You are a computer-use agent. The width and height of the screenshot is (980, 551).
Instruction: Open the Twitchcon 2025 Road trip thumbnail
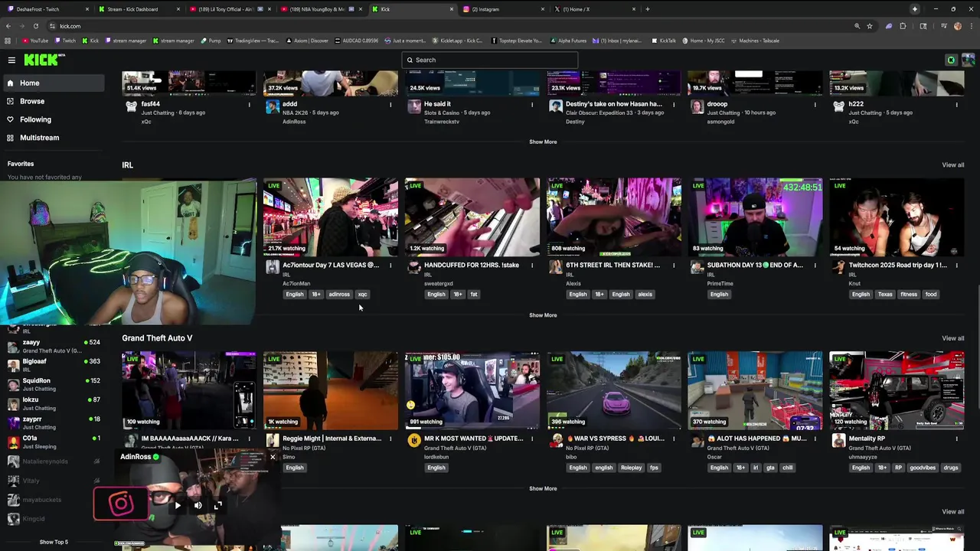(x=897, y=217)
